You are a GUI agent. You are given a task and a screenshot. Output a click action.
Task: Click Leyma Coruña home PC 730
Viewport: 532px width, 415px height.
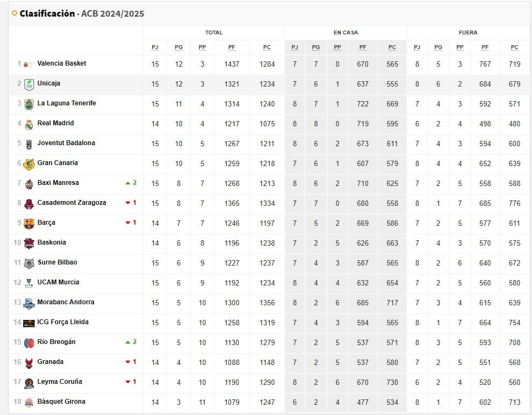pos(392,382)
